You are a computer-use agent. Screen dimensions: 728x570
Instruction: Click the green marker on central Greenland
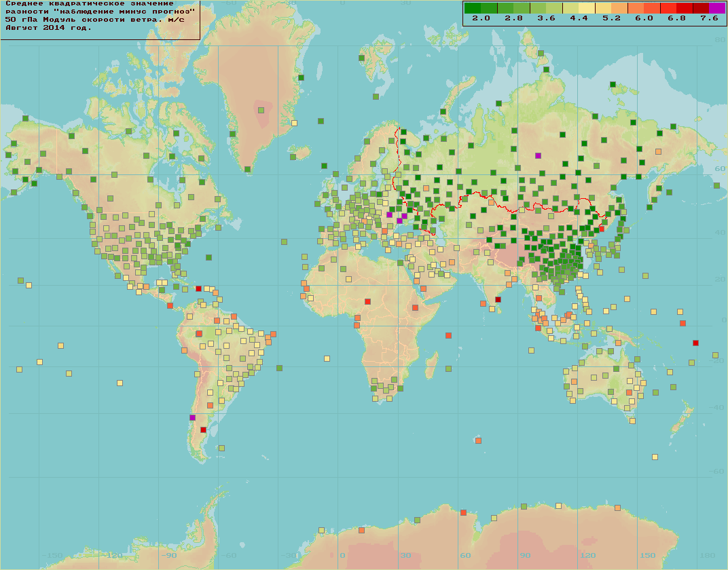pyautogui.click(x=261, y=111)
